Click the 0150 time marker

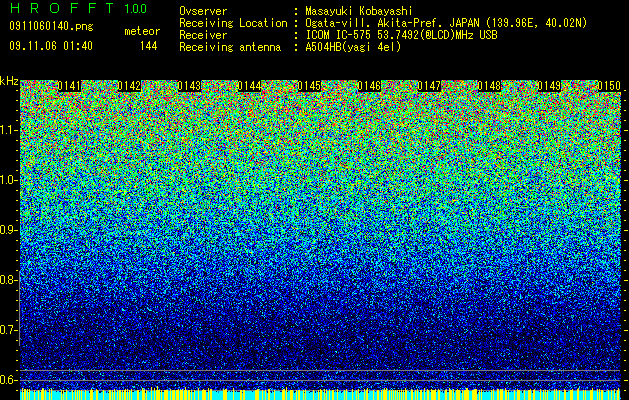coord(609,86)
